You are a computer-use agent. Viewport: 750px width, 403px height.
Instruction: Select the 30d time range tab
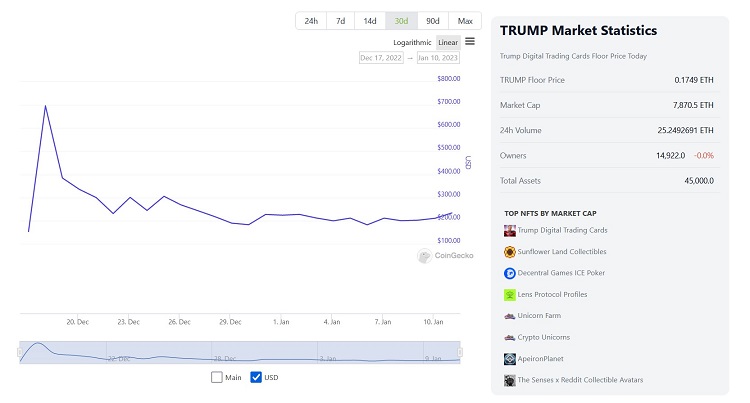click(x=401, y=21)
